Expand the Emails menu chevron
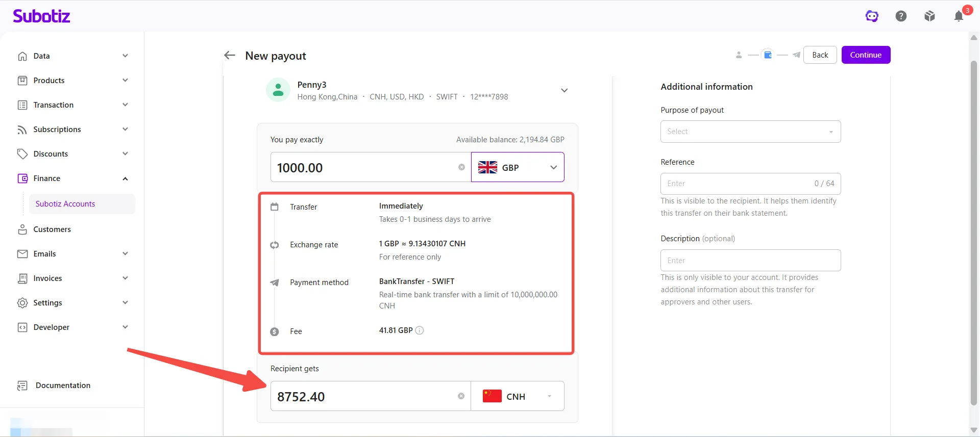The width and height of the screenshot is (980, 437). click(x=125, y=253)
